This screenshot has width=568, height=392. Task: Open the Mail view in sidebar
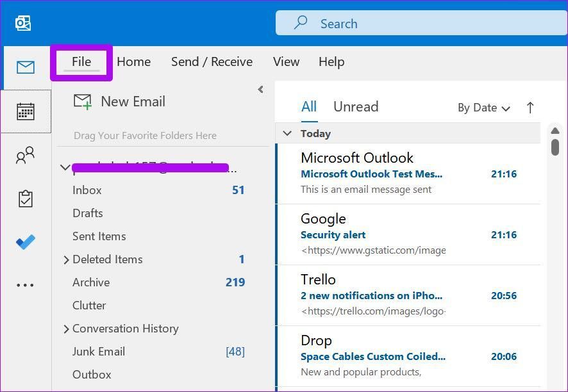tap(26, 67)
